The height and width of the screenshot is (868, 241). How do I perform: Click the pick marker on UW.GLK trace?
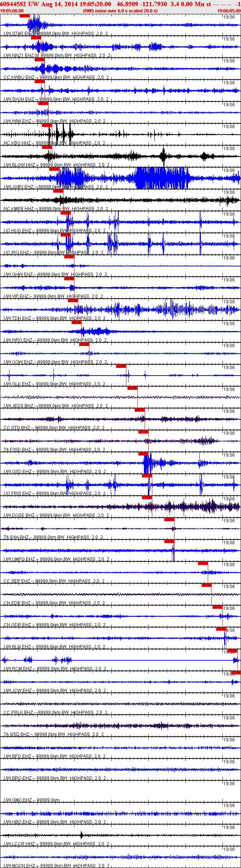(x=121, y=366)
